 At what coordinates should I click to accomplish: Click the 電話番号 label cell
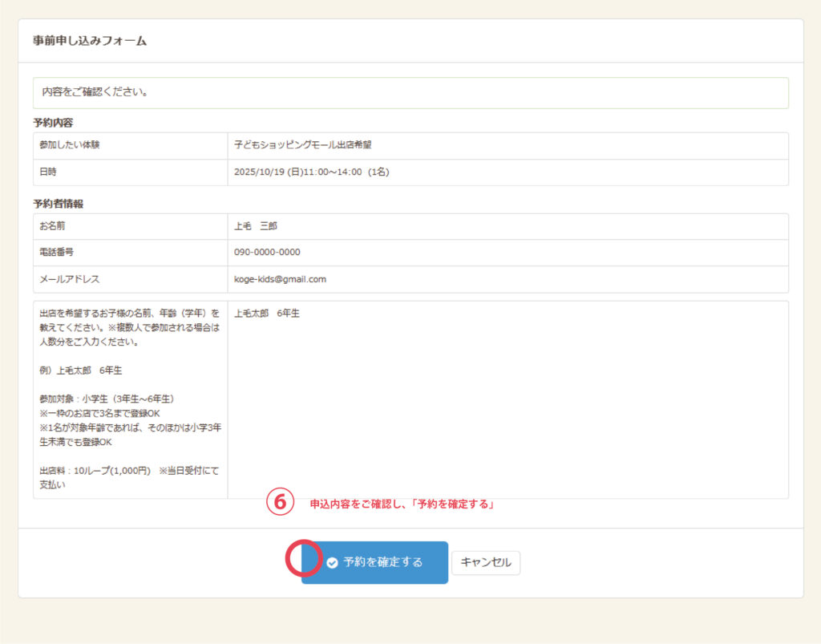tap(131, 253)
